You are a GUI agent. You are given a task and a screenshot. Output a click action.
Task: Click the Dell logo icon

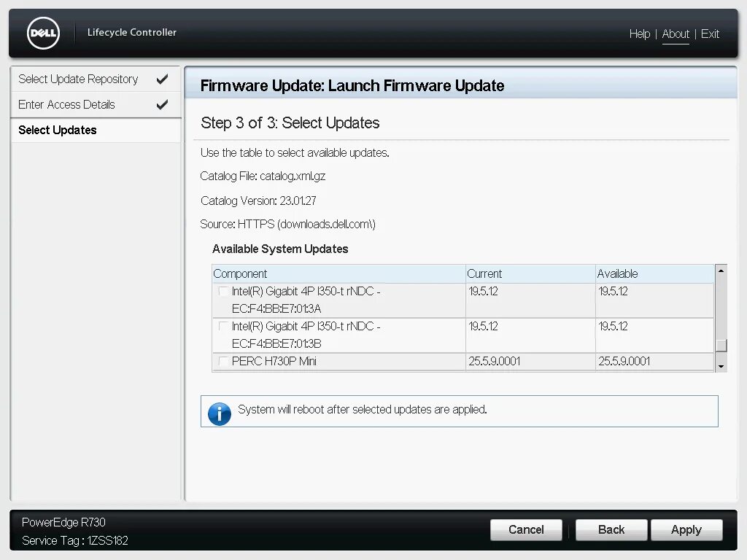pos(43,33)
